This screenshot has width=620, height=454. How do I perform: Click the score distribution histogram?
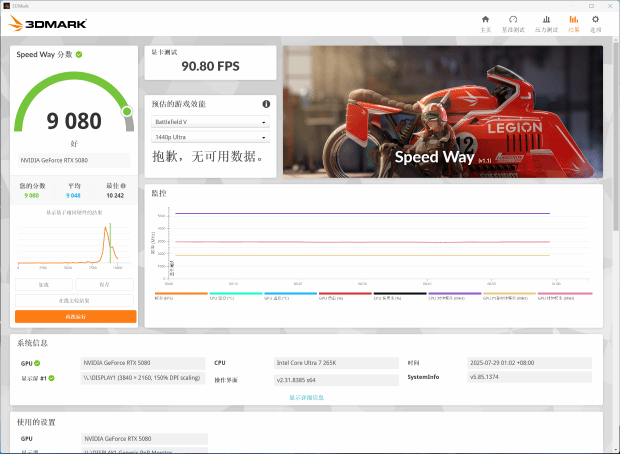tap(74, 245)
